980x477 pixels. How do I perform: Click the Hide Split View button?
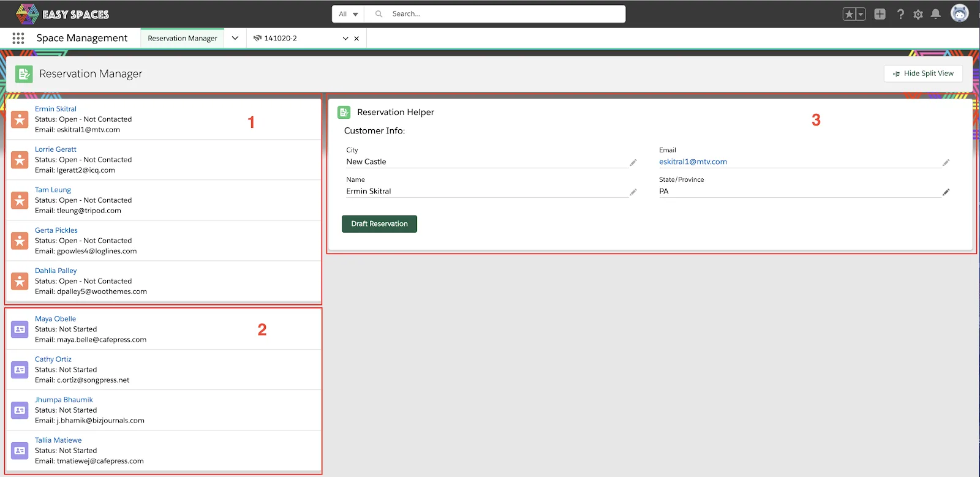[x=923, y=73]
